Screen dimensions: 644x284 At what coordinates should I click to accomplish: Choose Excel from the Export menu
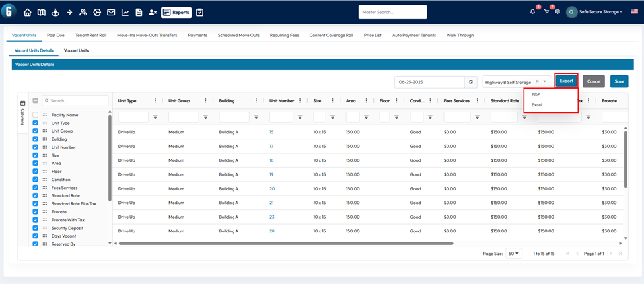[537, 105]
